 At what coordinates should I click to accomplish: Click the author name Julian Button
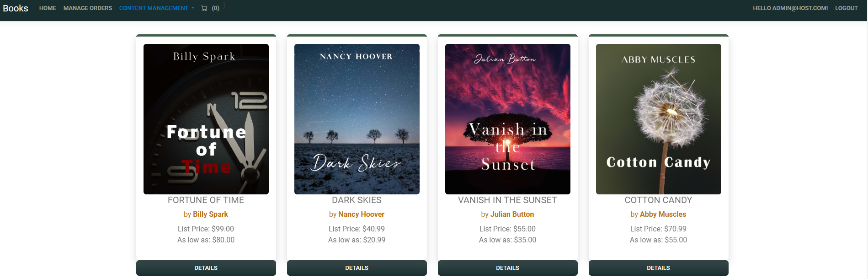click(x=512, y=214)
